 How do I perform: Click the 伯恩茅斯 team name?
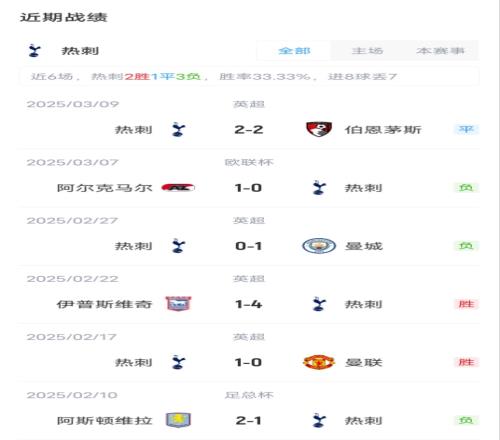(383, 129)
